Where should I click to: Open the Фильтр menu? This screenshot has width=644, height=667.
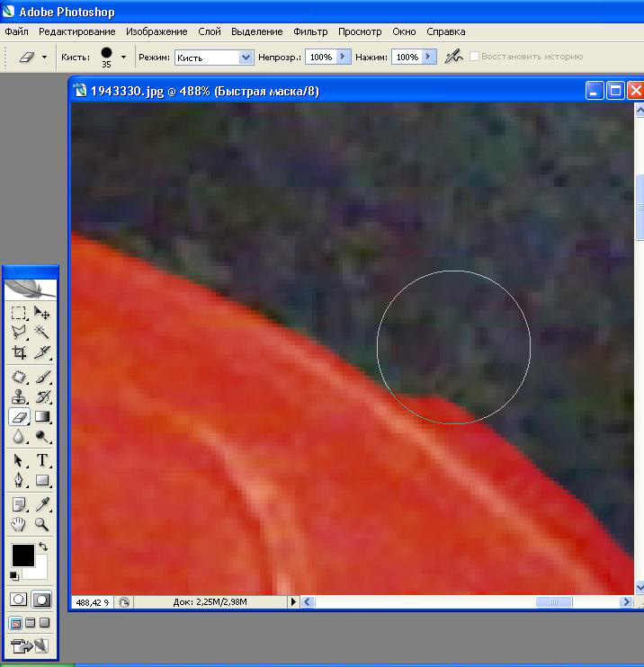pyautogui.click(x=310, y=31)
